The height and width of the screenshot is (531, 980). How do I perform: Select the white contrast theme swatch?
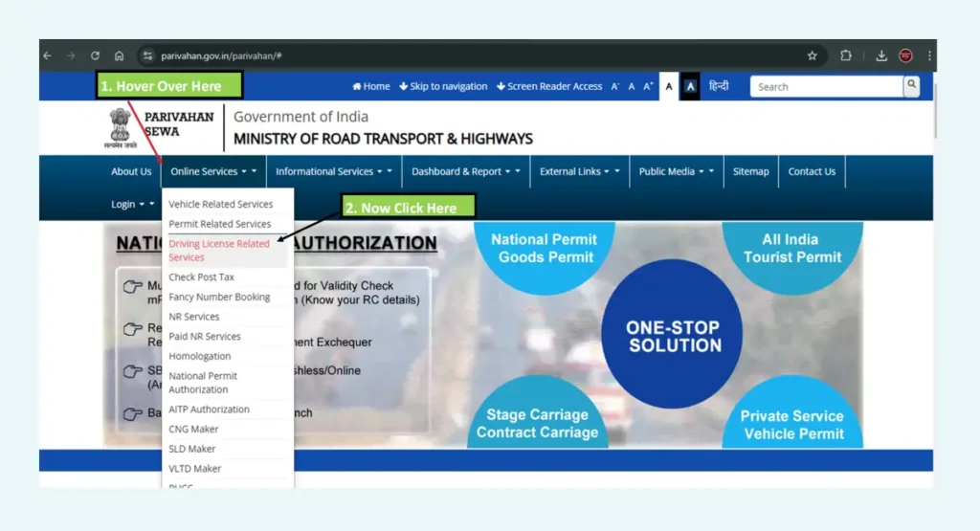point(669,86)
